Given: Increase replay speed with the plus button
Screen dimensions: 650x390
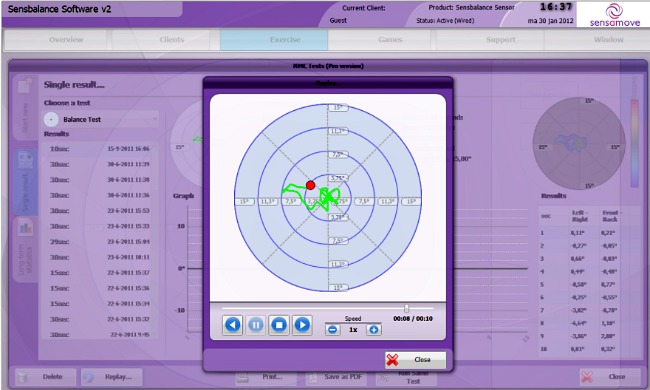Looking at the screenshot, I should (374, 329).
